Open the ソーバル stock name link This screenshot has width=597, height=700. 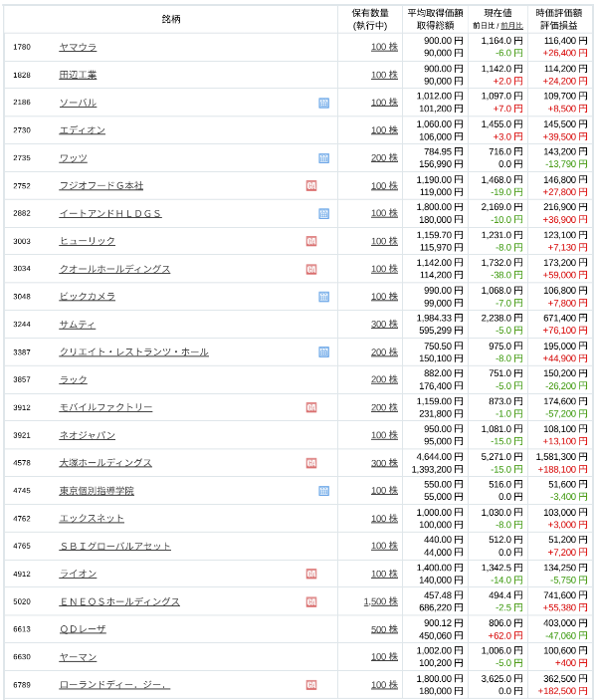coord(78,103)
